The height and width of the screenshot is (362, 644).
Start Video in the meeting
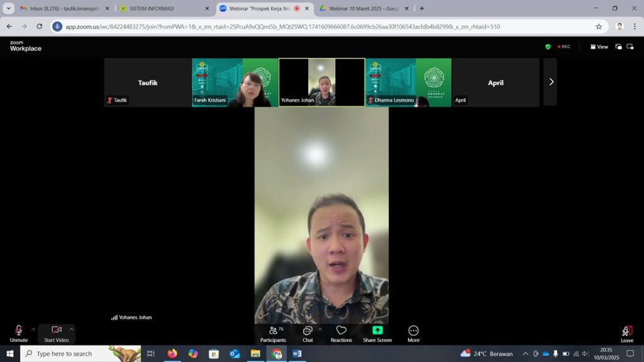coord(56,334)
